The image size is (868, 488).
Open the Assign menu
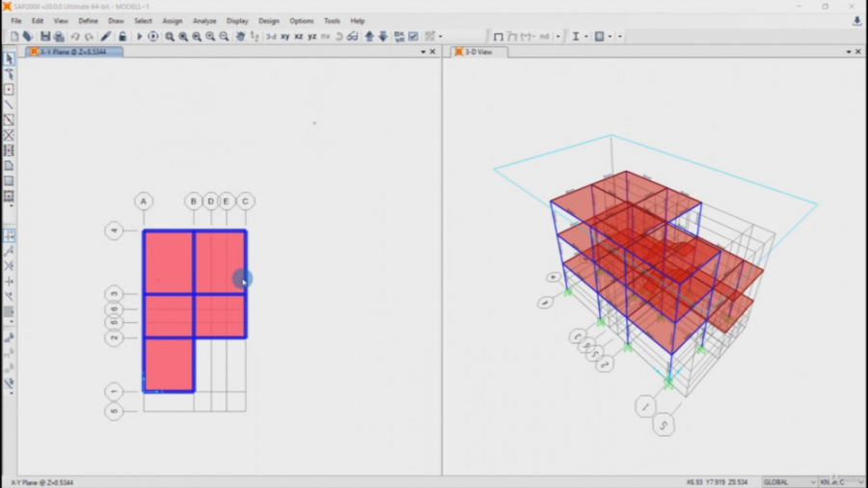pos(173,21)
